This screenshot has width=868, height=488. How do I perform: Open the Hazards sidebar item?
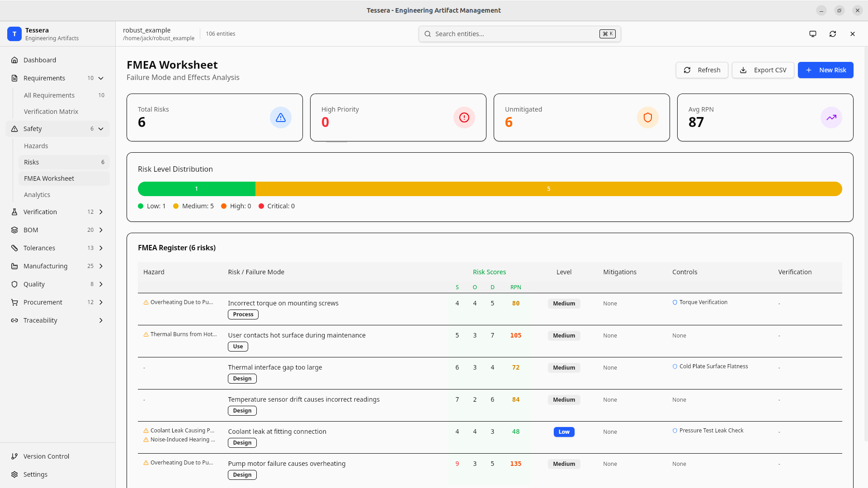36,146
